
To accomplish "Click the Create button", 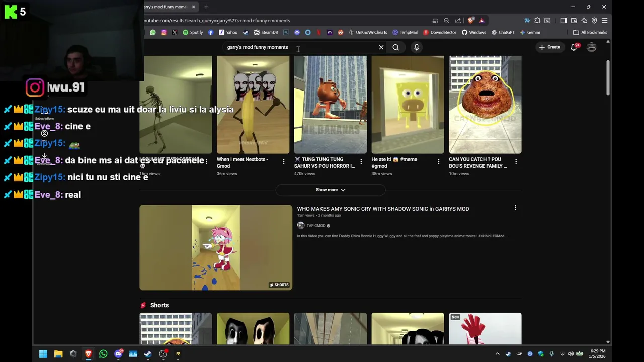I will 549,47.
